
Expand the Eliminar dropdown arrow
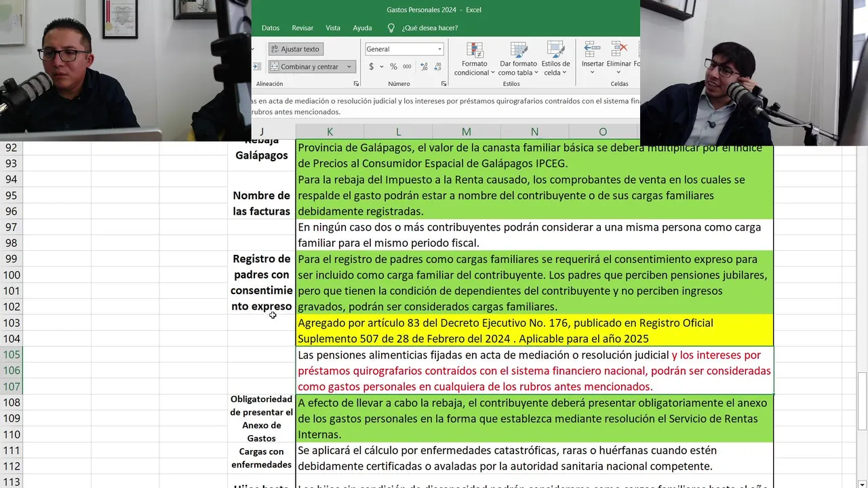(x=618, y=73)
